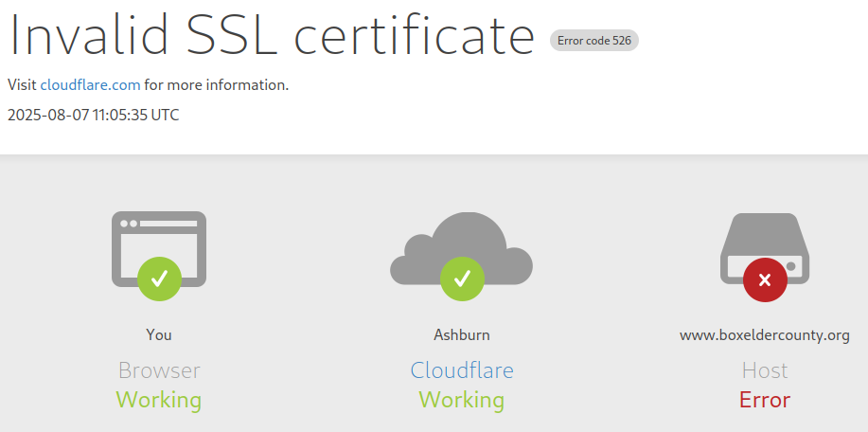Click the red X error badge

click(x=765, y=280)
